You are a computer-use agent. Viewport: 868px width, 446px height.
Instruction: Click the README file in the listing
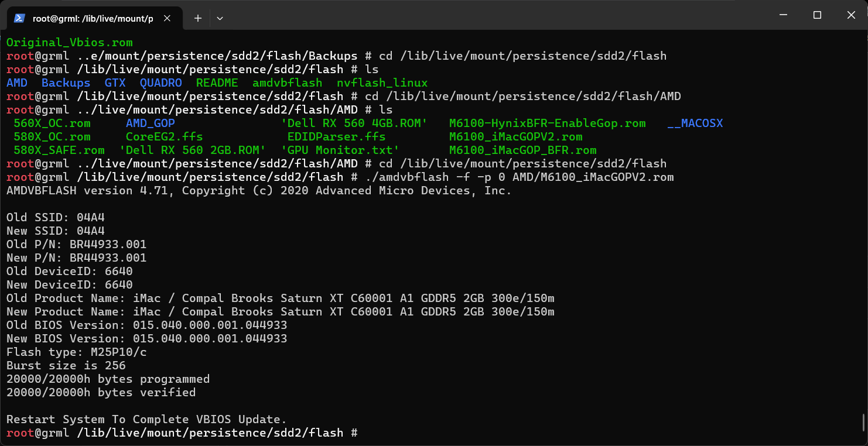pos(217,83)
